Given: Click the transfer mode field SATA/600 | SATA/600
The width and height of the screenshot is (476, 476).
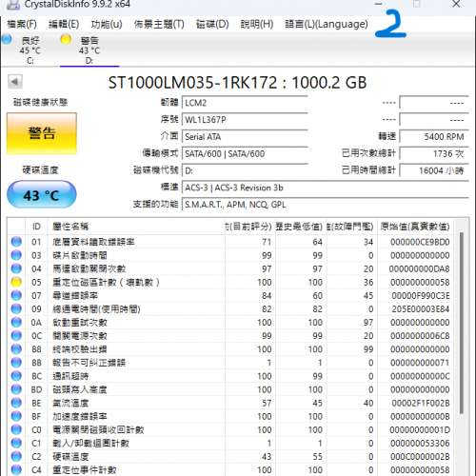Looking at the screenshot, I should (245, 153).
